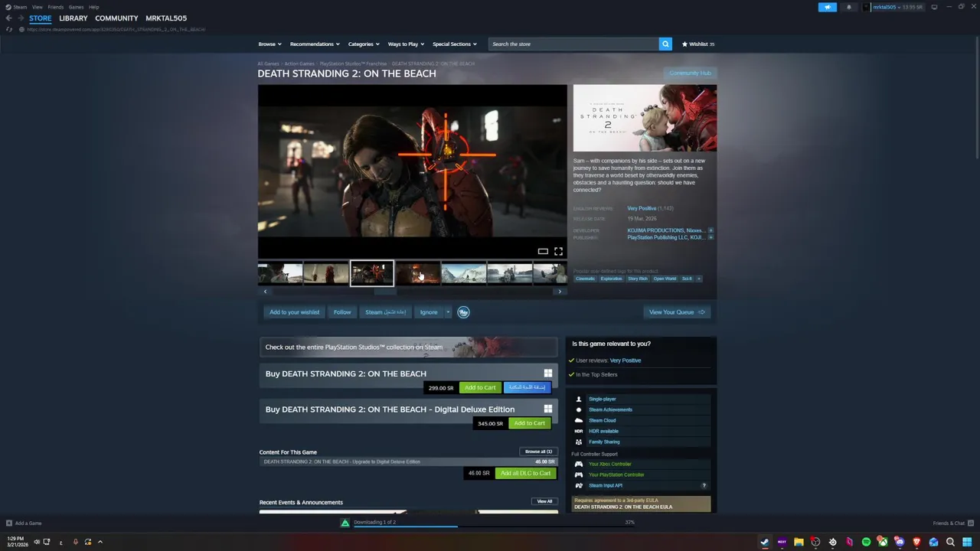Toggle theater mode on the video player
This screenshot has width=980, height=551.
click(543, 251)
